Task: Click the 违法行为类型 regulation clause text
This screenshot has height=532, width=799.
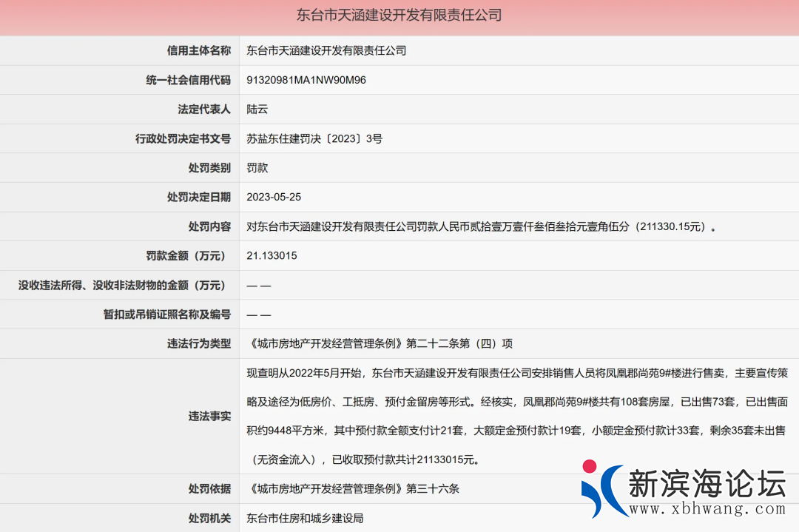Action: point(380,343)
